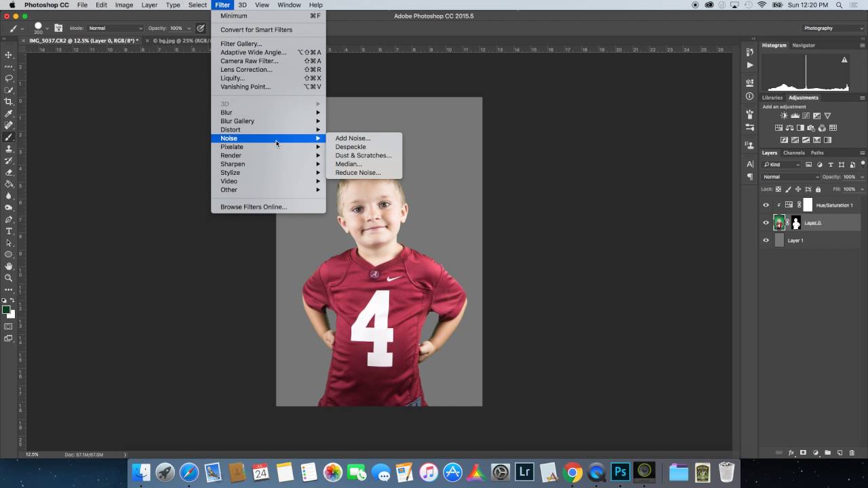Image resolution: width=868 pixels, height=488 pixels.
Task: Switch to the Navigator tab
Action: [804, 45]
